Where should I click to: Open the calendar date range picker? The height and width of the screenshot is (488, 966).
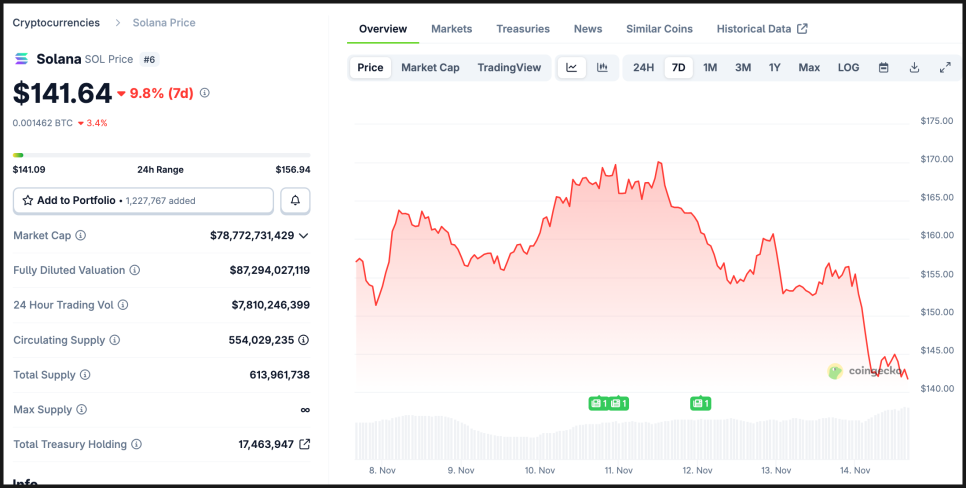(884, 68)
